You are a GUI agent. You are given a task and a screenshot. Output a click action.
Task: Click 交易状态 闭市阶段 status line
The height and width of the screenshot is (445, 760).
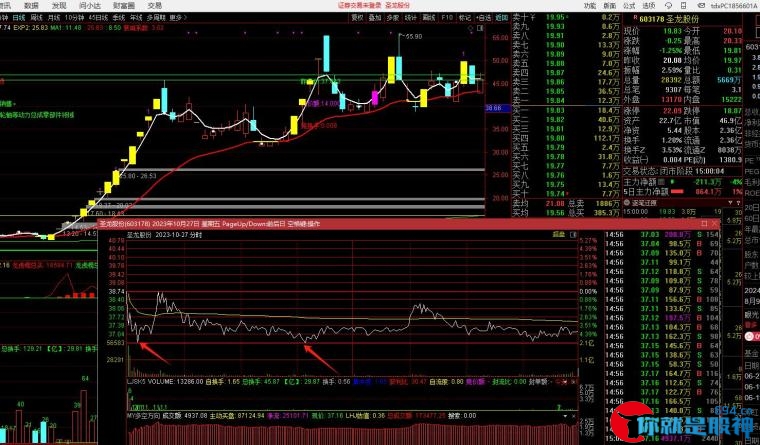click(674, 171)
